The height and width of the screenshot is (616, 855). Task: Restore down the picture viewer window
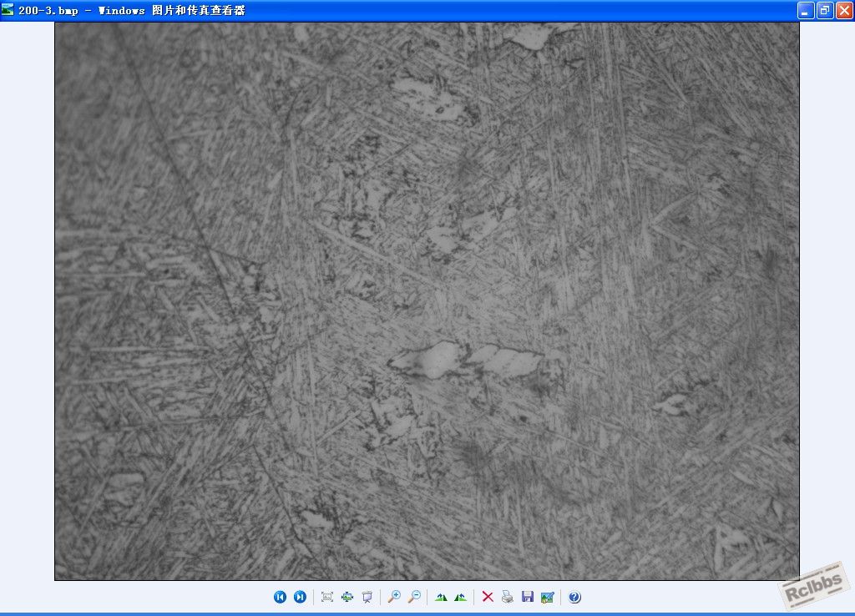tap(825, 10)
